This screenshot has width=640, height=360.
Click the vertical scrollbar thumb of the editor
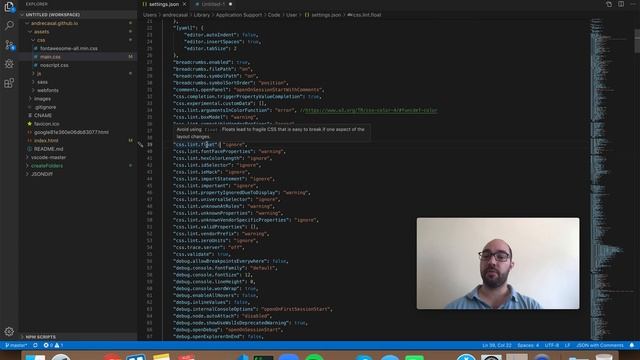tap(637, 40)
